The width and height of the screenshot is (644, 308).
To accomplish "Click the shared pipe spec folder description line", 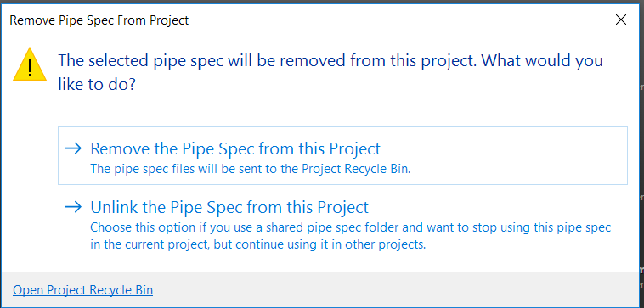I will tap(351, 227).
